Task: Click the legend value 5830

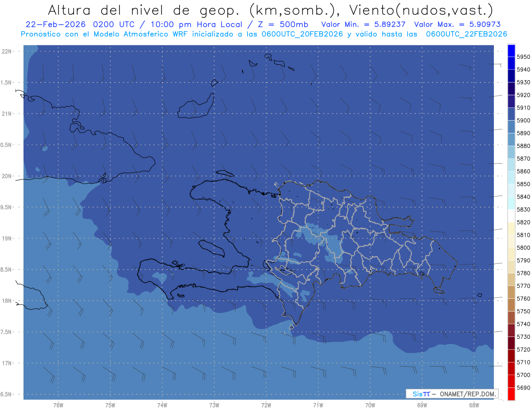Action: tap(524, 209)
